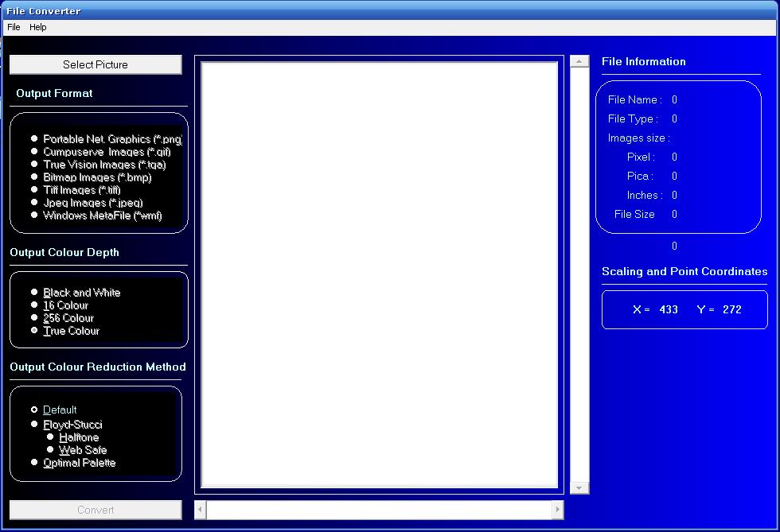Open the File menu

14,27
